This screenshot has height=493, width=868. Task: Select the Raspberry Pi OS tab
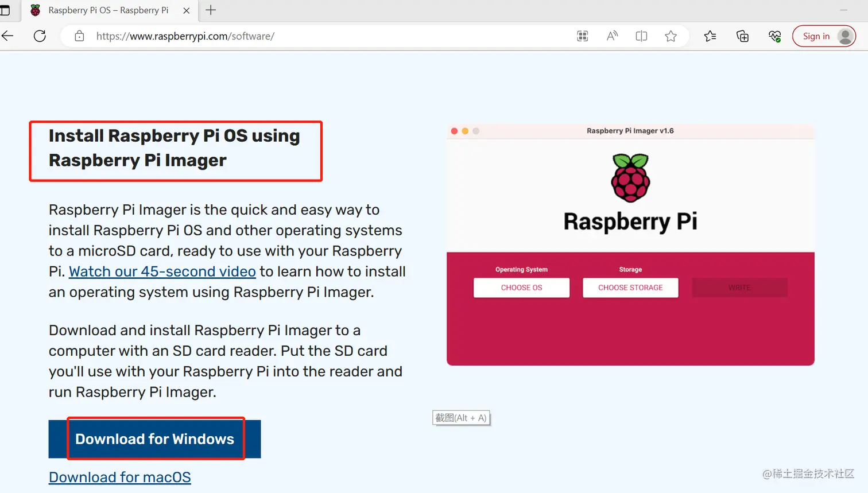coord(109,10)
